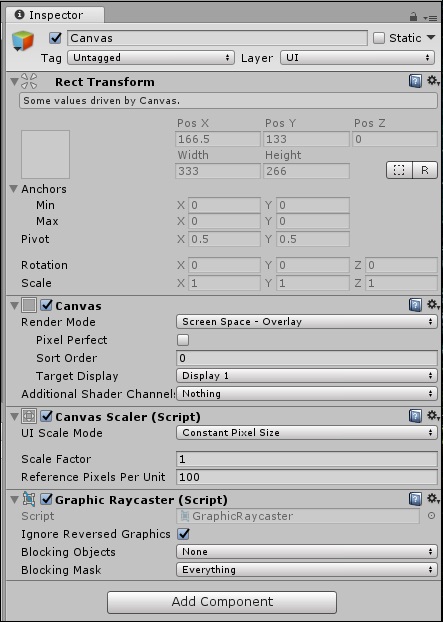443x622 pixels.
Task: Toggle the Inspector lock icon
Action: click(413, 17)
